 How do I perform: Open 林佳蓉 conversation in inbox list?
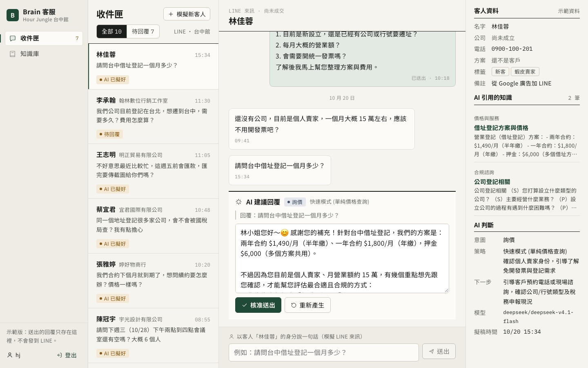(x=154, y=66)
